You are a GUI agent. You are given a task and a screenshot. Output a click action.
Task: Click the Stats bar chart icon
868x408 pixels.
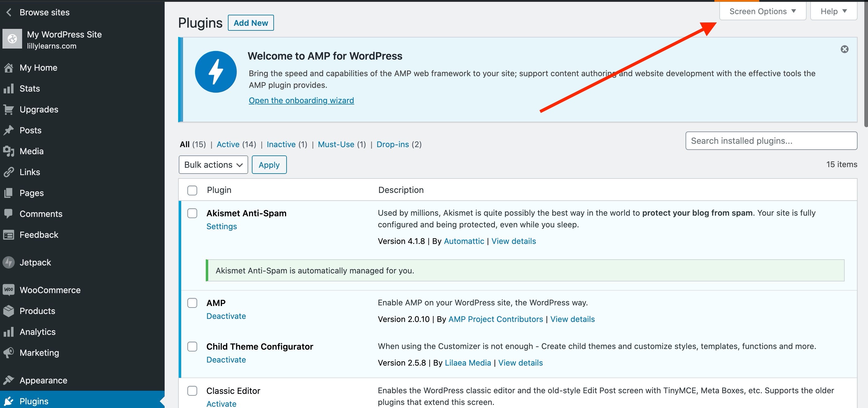9,88
